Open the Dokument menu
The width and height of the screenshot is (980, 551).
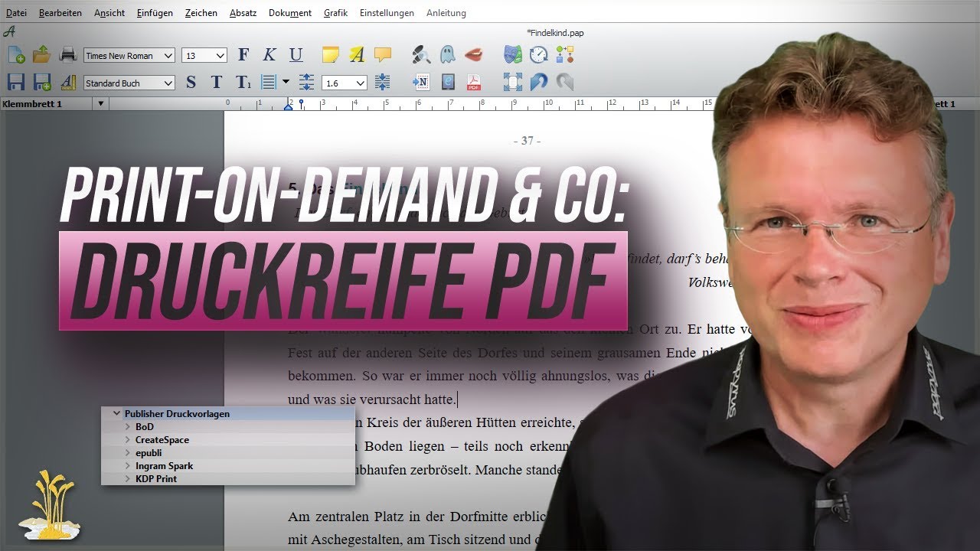click(x=290, y=13)
